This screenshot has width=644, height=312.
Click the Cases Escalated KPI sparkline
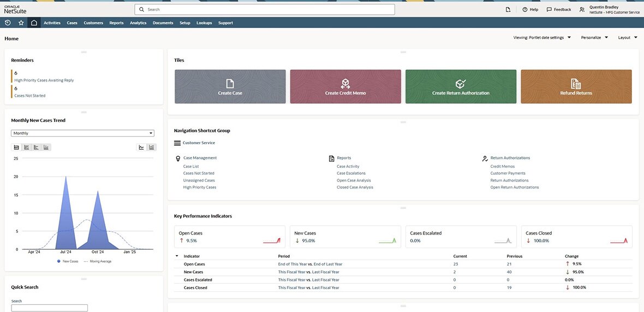pyautogui.click(x=503, y=240)
